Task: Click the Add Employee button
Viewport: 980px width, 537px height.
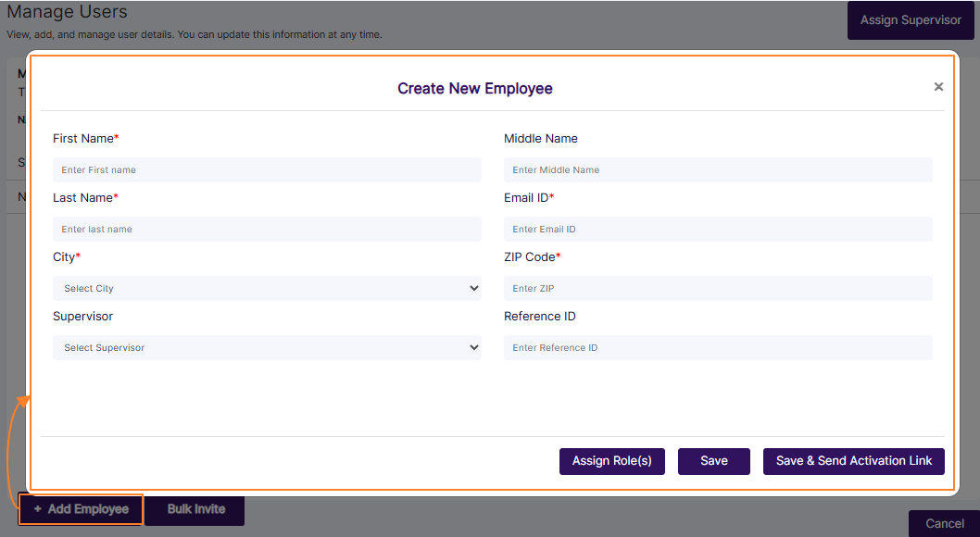Action: pos(81,509)
